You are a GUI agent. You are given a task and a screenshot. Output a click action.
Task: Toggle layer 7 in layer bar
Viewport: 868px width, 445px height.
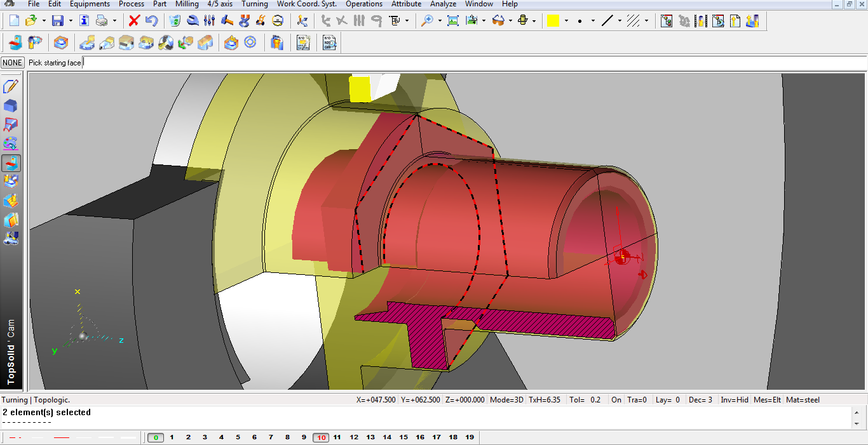click(x=271, y=437)
